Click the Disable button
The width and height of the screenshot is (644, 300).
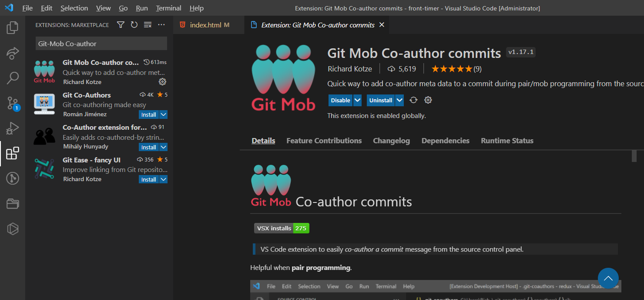click(340, 100)
